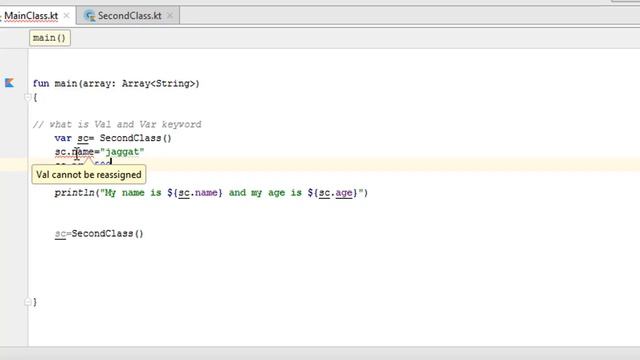640x360 pixels.
Task: Switch to the MainClass.kt tab
Action: (31, 16)
